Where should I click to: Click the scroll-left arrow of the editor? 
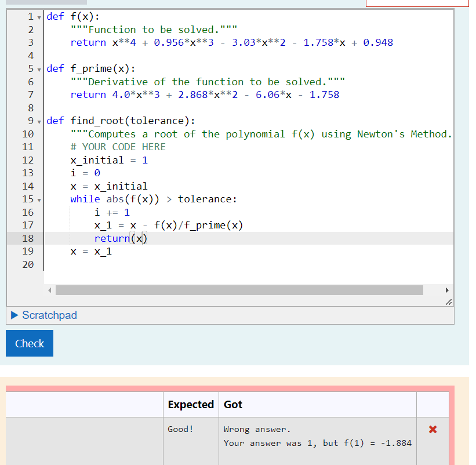[50, 290]
